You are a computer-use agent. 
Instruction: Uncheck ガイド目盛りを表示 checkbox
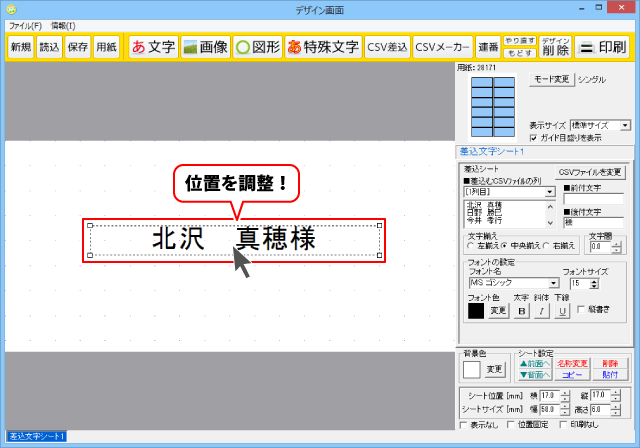[x=533, y=137]
